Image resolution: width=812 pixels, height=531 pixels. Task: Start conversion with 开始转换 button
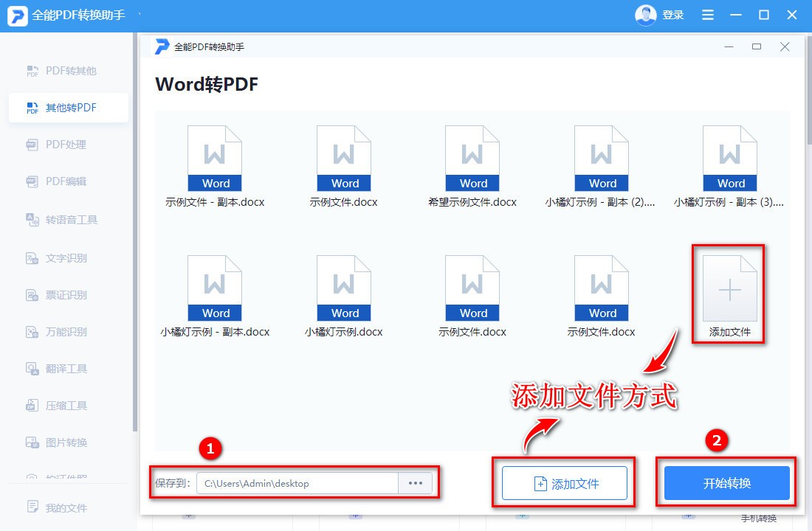(x=726, y=483)
